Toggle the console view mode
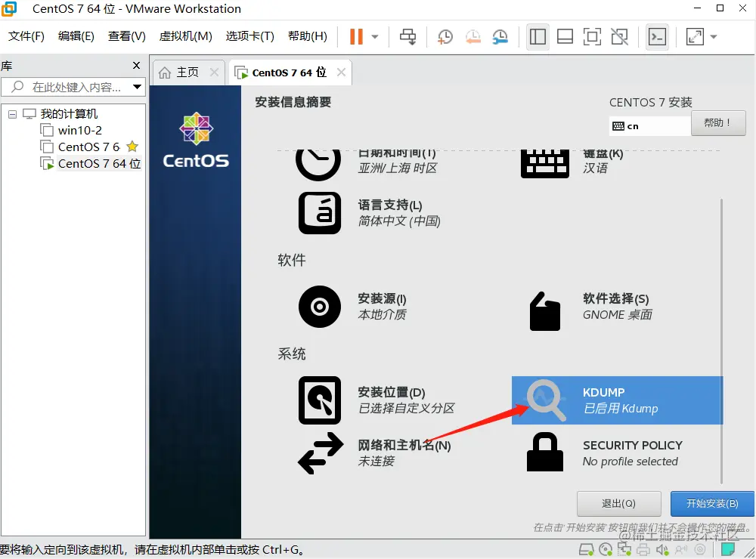The width and height of the screenshot is (756, 559). point(656,36)
